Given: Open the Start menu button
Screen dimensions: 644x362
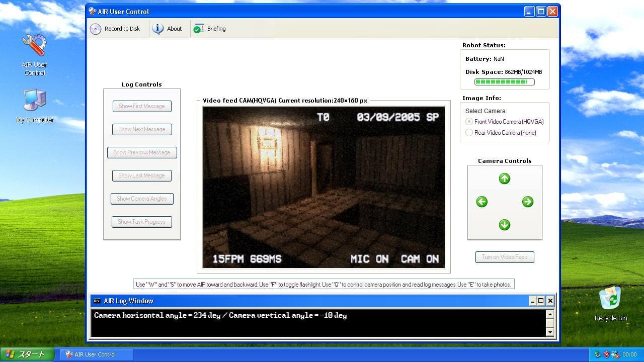Looking at the screenshot, I should (x=27, y=354).
